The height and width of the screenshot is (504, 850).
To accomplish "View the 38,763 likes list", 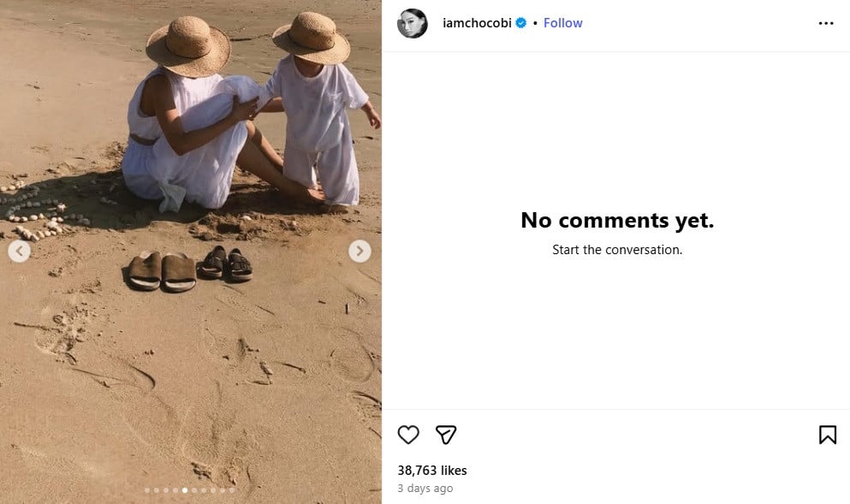I will pyautogui.click(x=431, y=471).
